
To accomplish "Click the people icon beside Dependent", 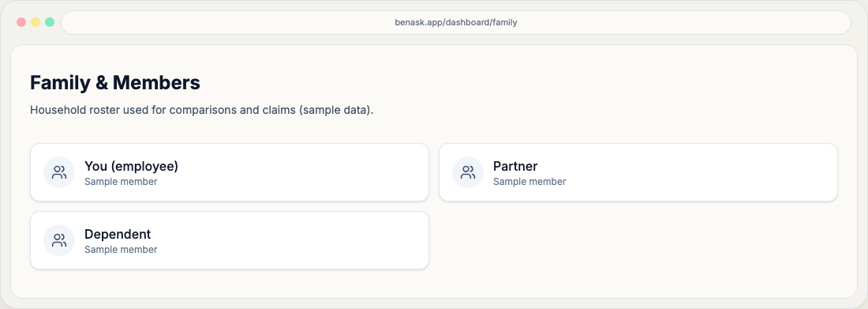I will coord(59,240).
